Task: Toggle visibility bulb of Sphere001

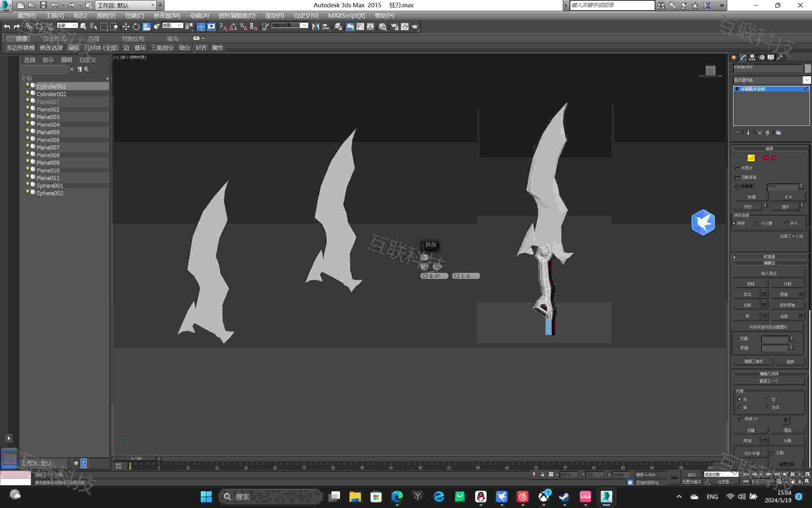Action: [x=28, y=184]
